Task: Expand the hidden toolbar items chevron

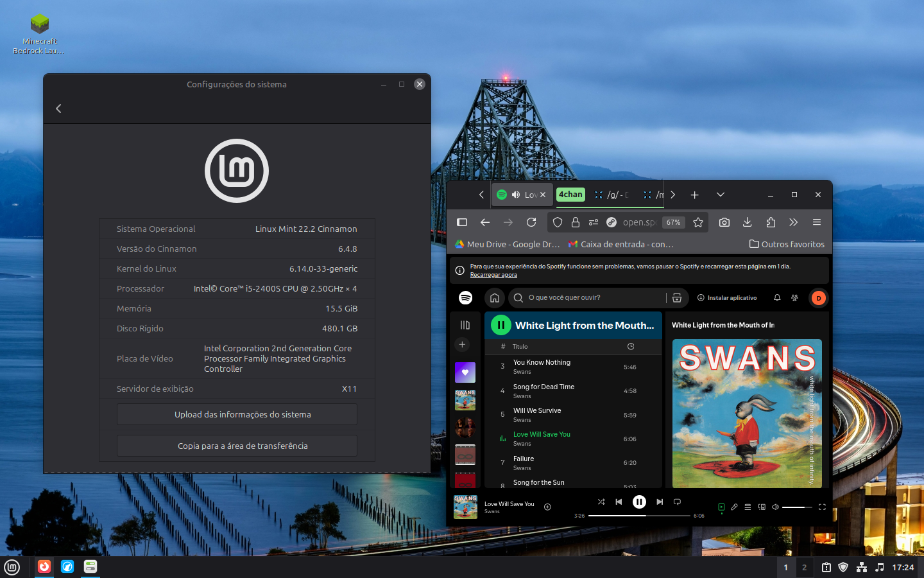Action: pos(794,222)
